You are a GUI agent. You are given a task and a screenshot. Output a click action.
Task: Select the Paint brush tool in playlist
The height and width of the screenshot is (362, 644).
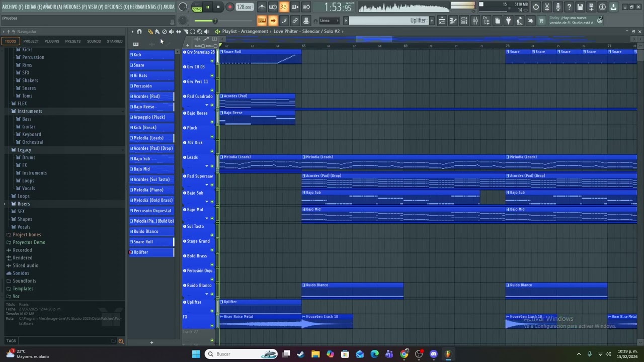(x=157, y=32)
